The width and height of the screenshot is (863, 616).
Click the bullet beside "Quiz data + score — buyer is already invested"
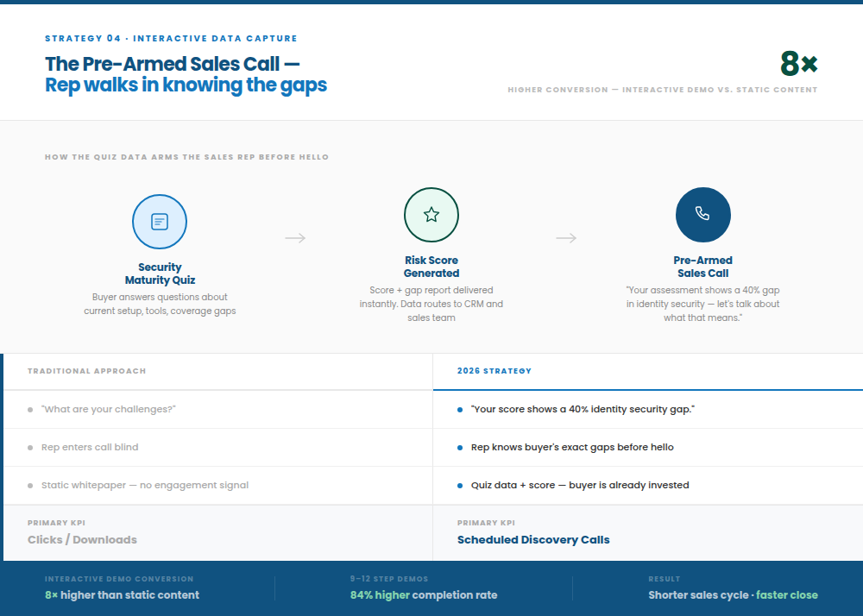point(460,485)
